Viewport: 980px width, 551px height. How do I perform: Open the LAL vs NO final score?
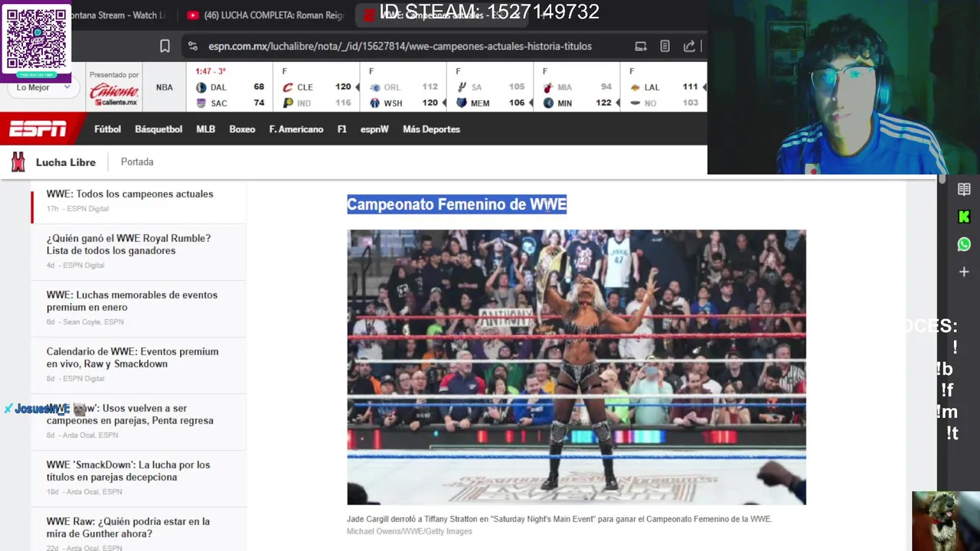point(664,86)
